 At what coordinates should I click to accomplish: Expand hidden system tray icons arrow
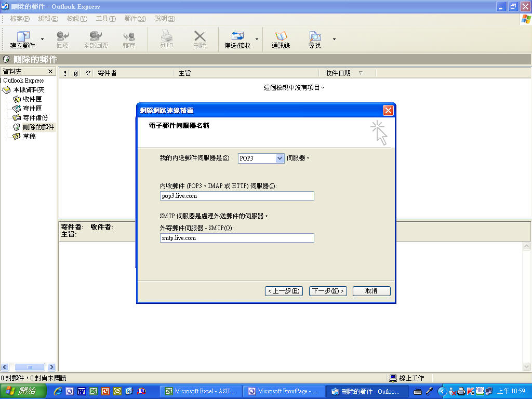pos(442,392)
